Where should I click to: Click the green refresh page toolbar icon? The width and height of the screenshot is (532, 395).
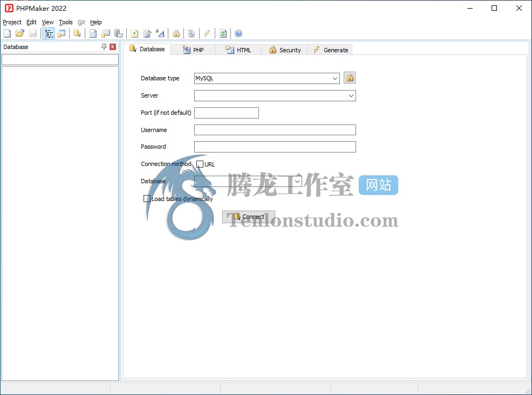tap(223, 33)
